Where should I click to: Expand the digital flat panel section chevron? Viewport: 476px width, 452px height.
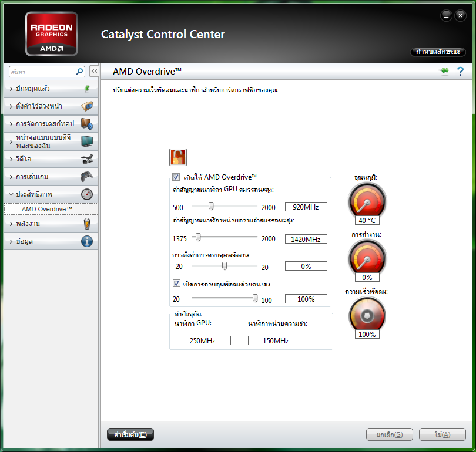11,141
